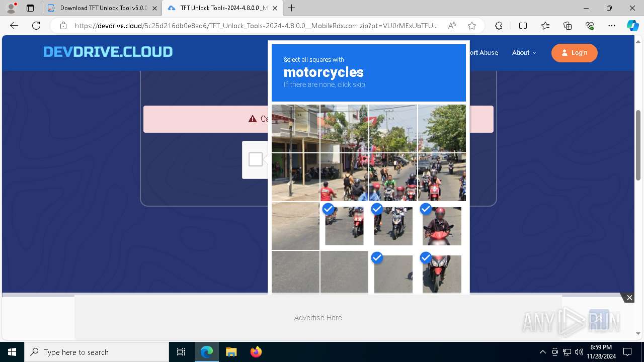This screenshot has width=644, height=362.
Task: Open Edge Settings and more menu
Action: click(612, 26)
